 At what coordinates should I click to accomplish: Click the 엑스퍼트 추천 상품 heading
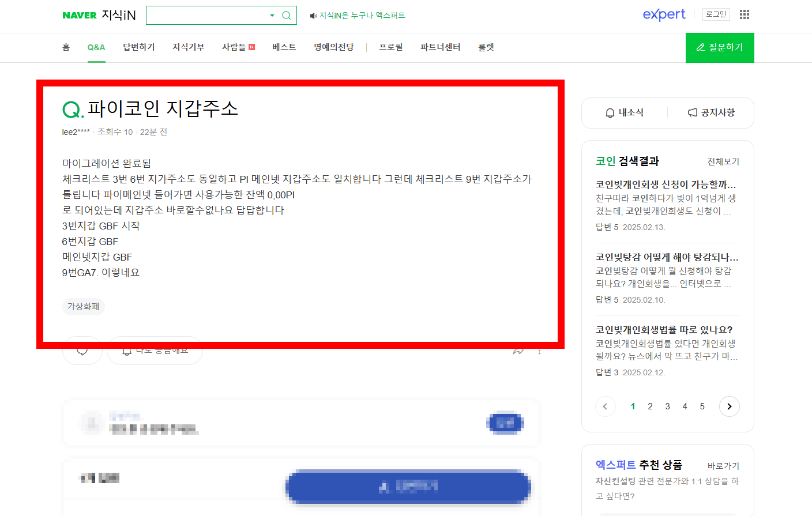click(639, 465)
